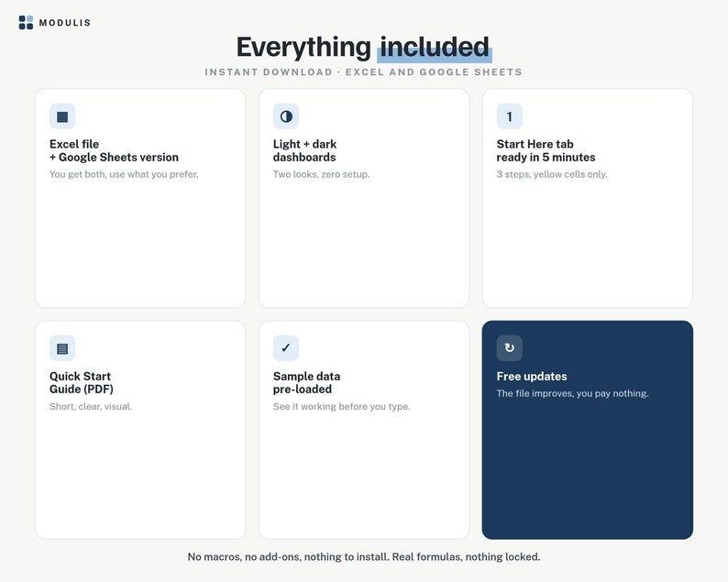Click '3 steps, yellow cells only.' text
This screenshot has width=728, height=582.
point(552,174)
